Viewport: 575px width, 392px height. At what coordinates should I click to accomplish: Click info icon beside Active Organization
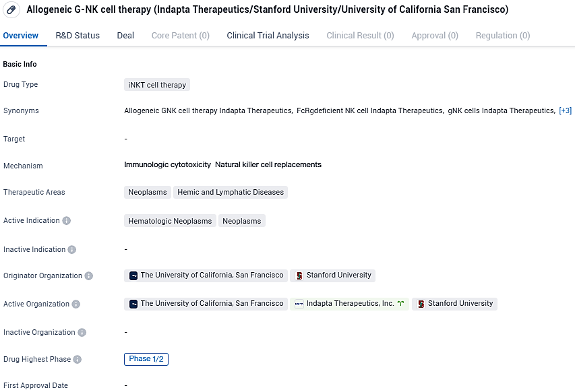tap(76, 304)
